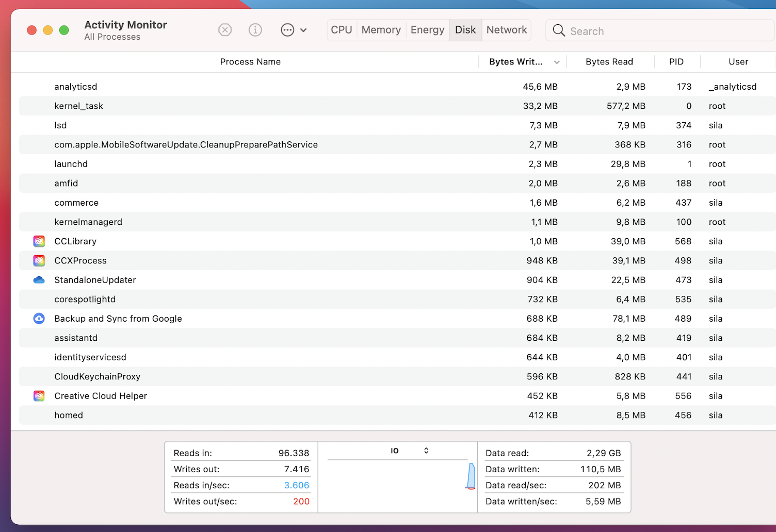Viewport: 776px width, 532px height.
Task: Click the Reads in value 96.338
Action: pos(294,453)
